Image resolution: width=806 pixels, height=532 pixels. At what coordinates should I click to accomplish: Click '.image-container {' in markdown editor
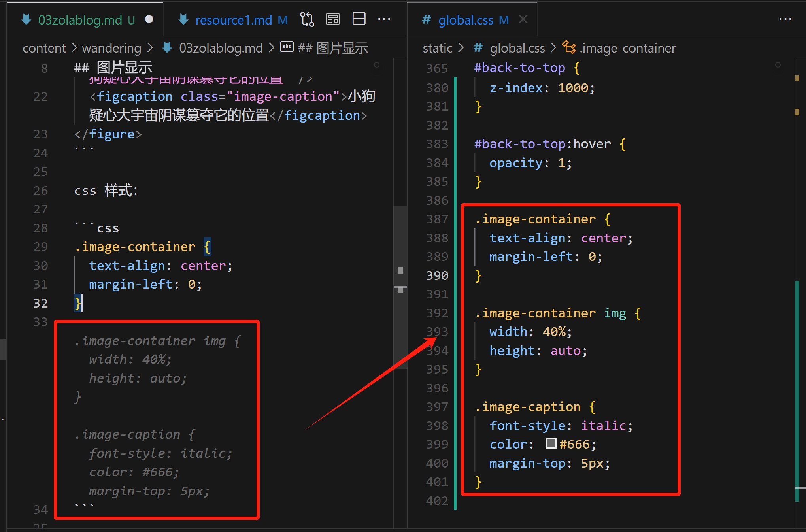(x=143, y=247)
